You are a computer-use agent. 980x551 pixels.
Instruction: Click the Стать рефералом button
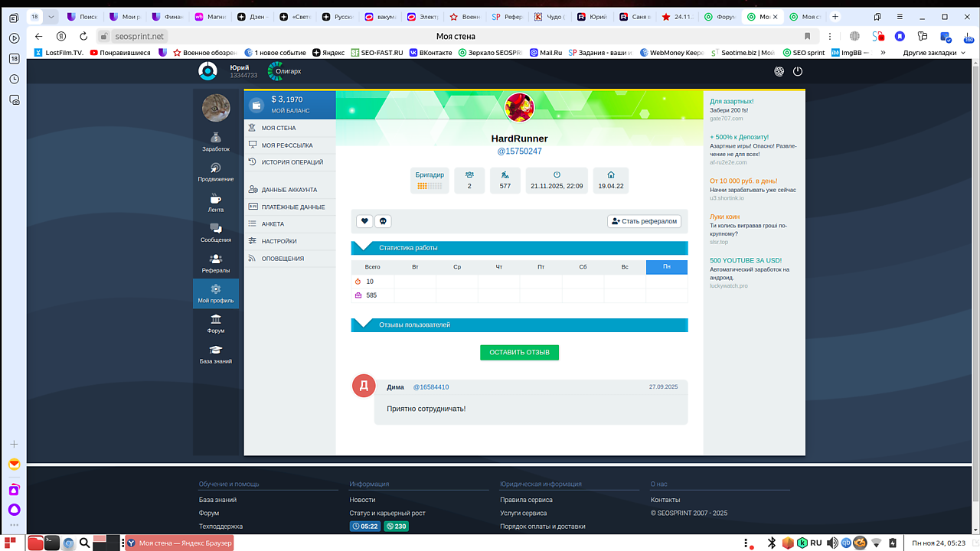click(x=644, y=221)
